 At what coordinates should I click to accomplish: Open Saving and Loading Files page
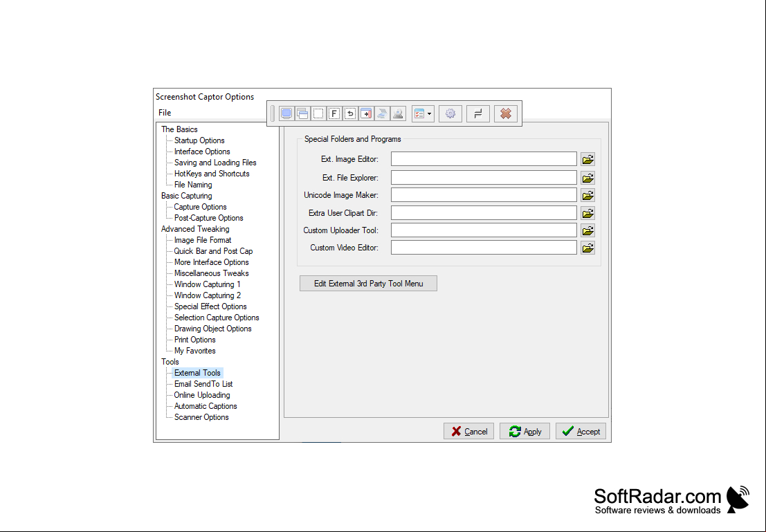[215, 163]
